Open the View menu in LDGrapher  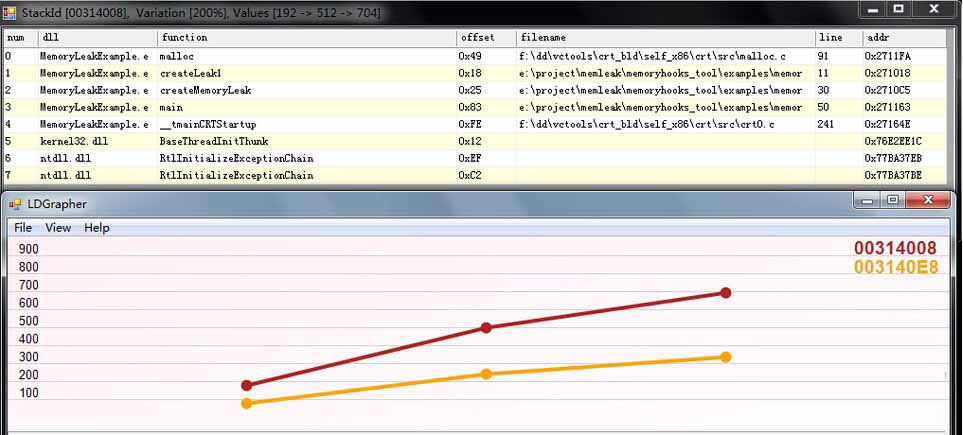[58, 228]
